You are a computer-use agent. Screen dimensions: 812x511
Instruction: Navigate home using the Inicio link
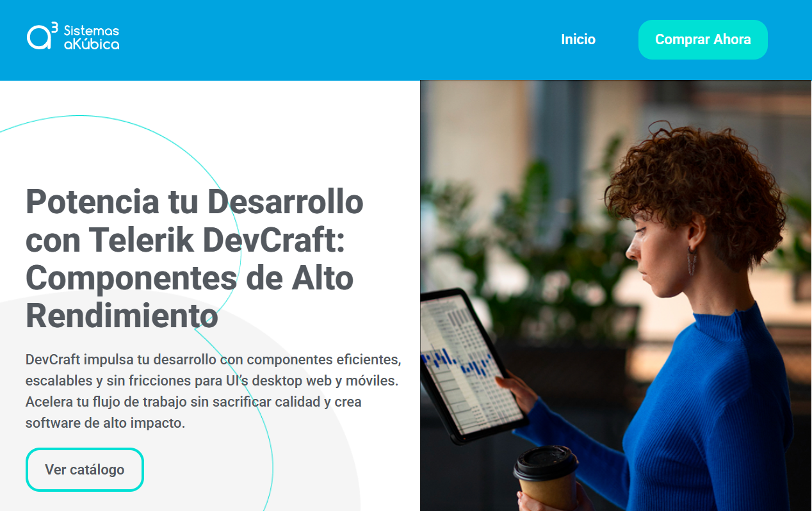[578, 40]
